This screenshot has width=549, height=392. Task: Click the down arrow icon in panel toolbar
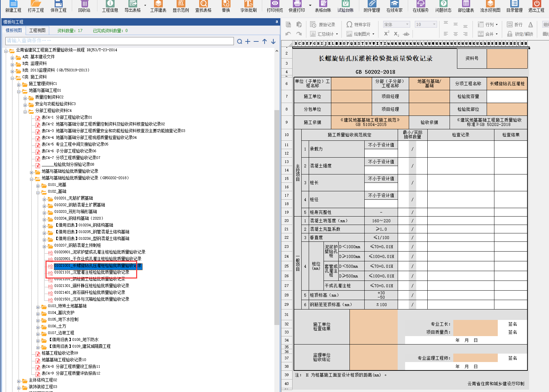tap(273, 41)
